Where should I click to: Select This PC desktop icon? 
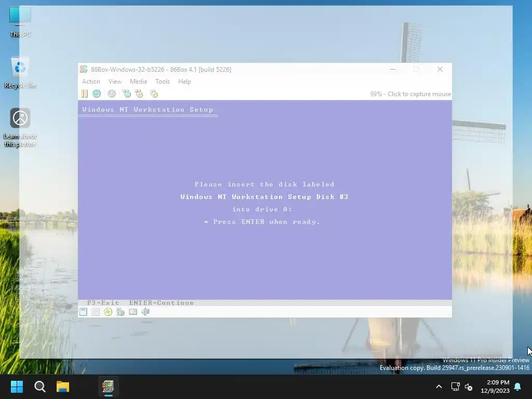tap(20, 22)
